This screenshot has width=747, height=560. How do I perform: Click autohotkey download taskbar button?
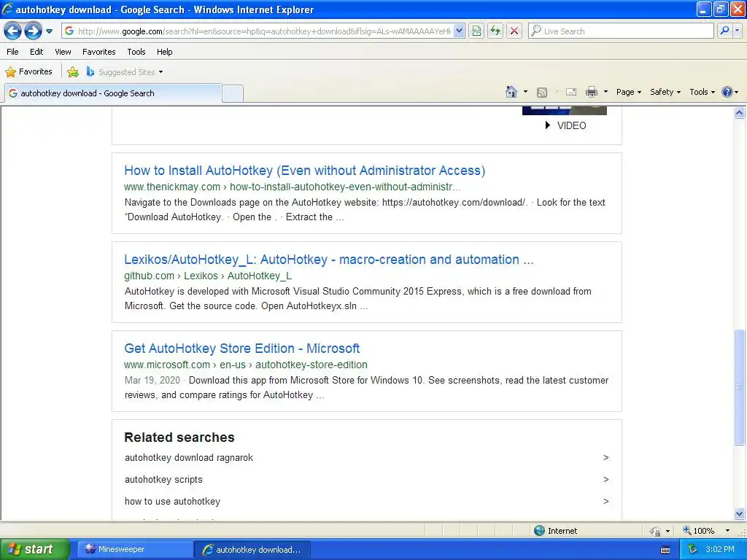click(252, 550)
